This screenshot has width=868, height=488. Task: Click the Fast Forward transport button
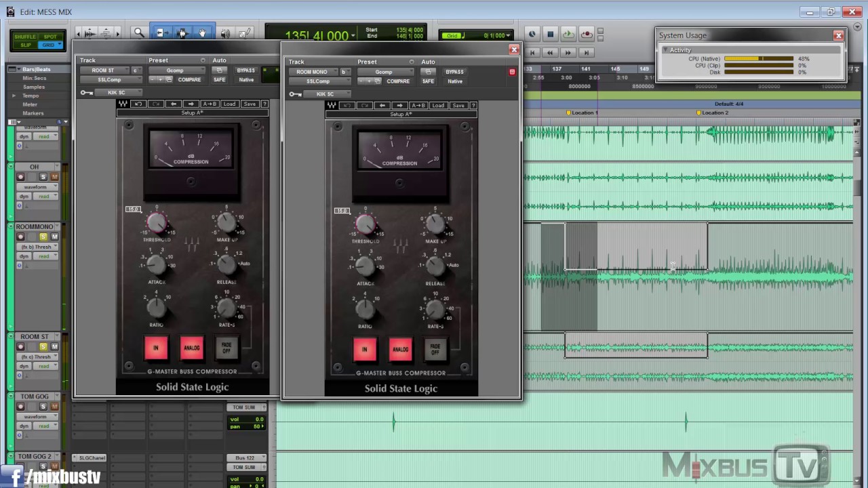point(568,52)
